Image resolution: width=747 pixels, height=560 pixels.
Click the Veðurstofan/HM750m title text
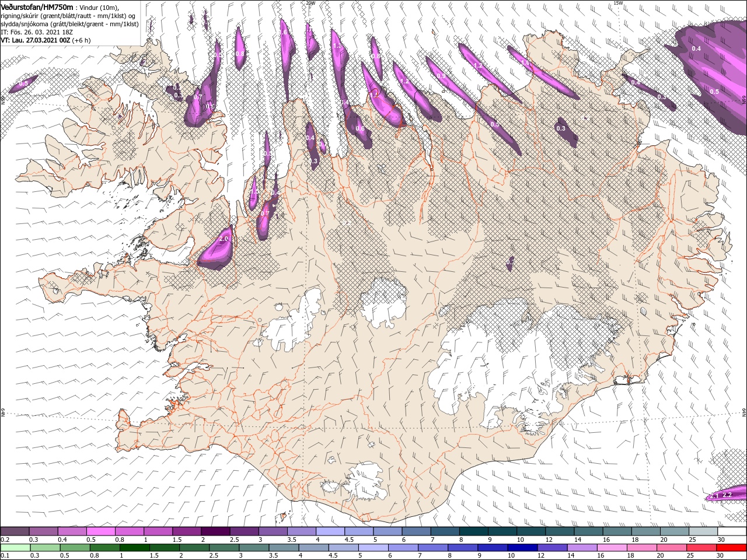[37, 6]
